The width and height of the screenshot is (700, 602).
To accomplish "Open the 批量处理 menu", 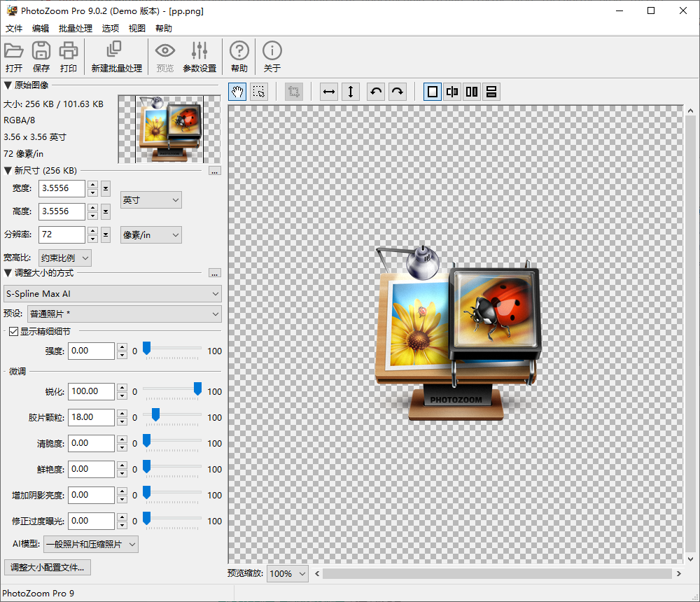I will coord(76,29).
